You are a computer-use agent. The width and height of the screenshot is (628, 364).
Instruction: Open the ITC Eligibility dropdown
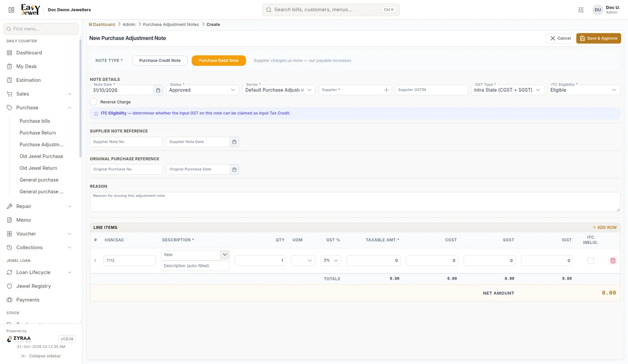click(x=584, y=90)
